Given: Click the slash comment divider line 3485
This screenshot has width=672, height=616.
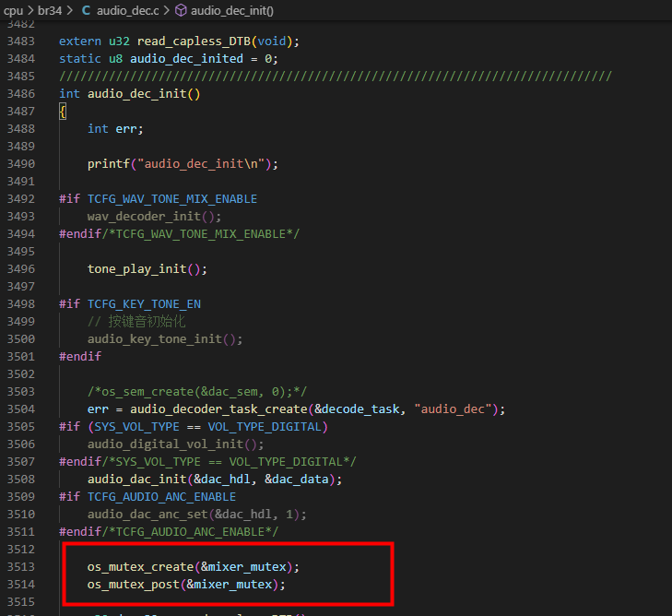Looking at the screenshot, I should click(x=336, y=77).
